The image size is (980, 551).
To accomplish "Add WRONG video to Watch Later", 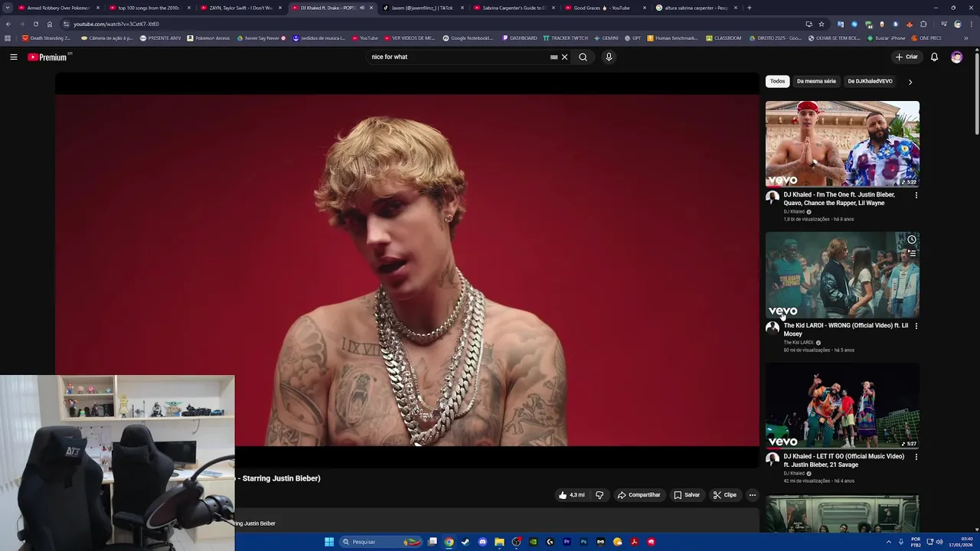I will tap(911, 240).
